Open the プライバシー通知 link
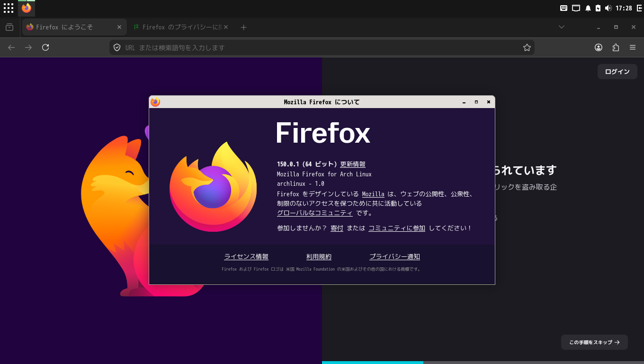This screenshot has height=364, width=644. click(x=394, y=256)
